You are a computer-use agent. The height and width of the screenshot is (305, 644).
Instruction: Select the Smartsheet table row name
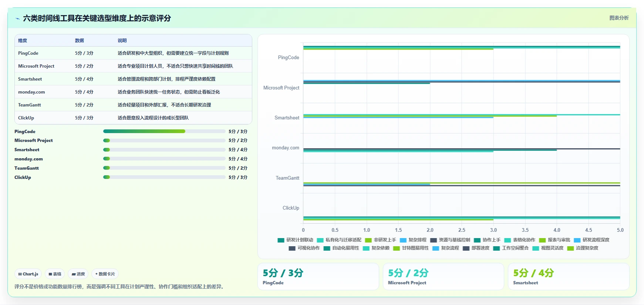click(30, 79)
